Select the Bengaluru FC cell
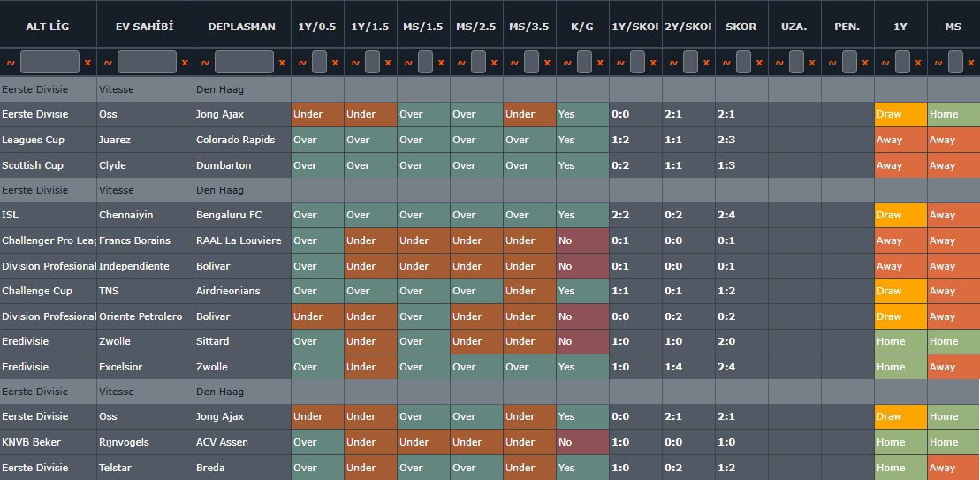Image resolution: width=980 pixels, height=480 pixels. [242, 215]
